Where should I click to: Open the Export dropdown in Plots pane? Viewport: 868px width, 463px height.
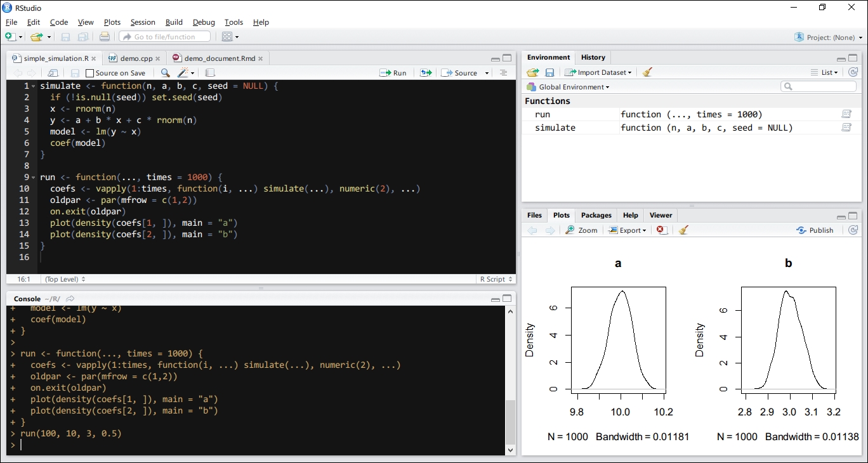click(628, 230)
